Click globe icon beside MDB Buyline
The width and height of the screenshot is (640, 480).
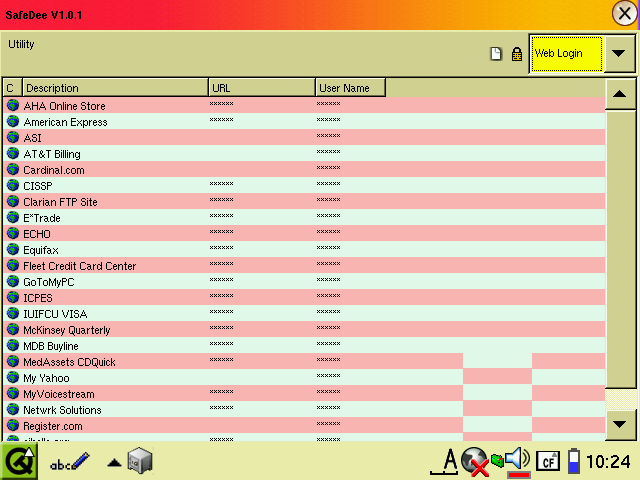coord(13,345)
